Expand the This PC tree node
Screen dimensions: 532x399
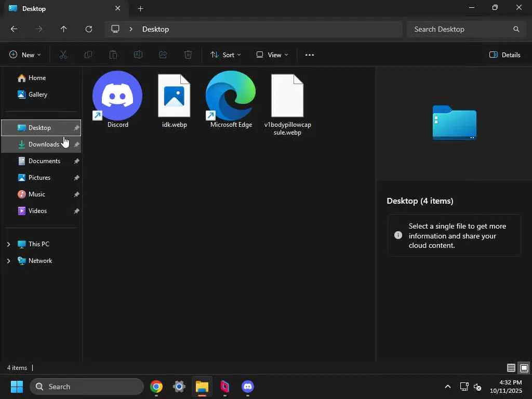[x=8, y=244]
